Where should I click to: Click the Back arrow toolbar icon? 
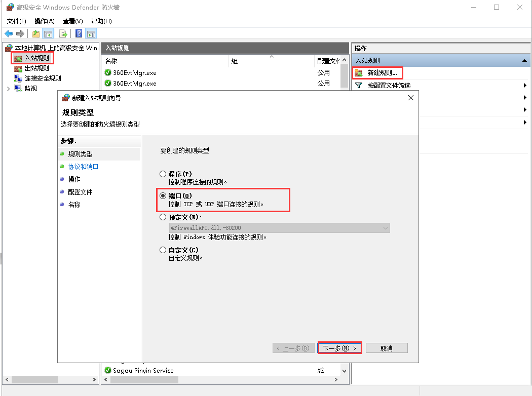coord(9,33)
